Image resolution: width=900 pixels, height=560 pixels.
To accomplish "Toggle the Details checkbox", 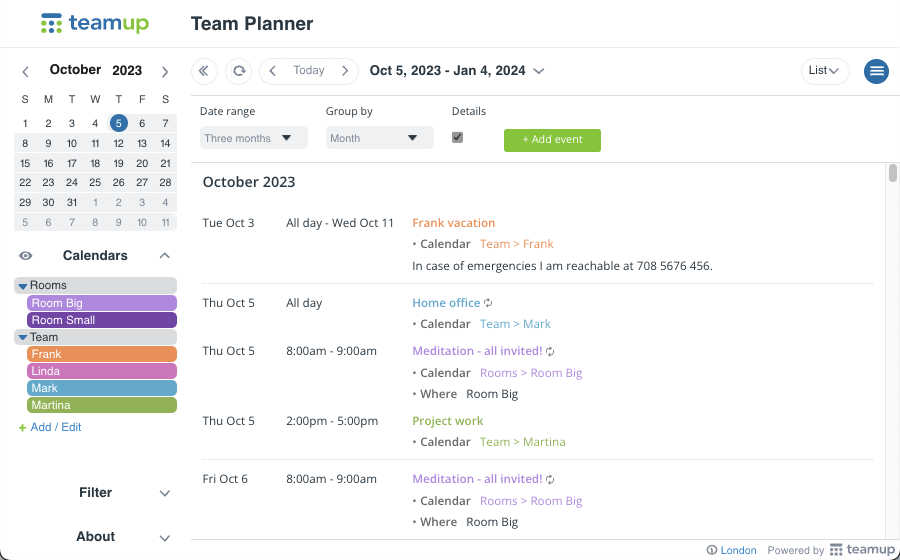I will point(457,138).
